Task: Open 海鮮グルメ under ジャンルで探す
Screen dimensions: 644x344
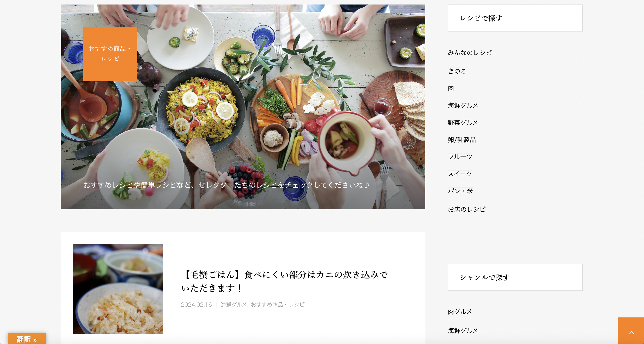Action: (x=463, y=330)
